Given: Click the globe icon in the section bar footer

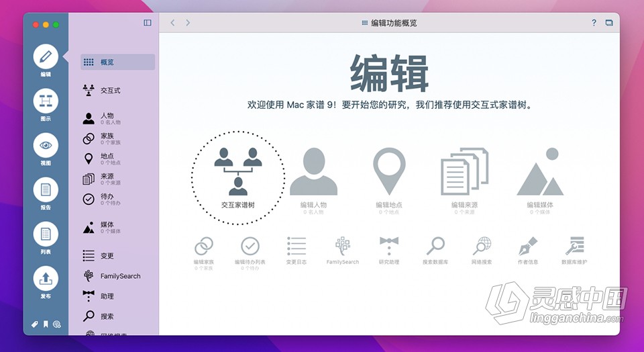Looking at the screenshot, I should [x=57, y=324].
